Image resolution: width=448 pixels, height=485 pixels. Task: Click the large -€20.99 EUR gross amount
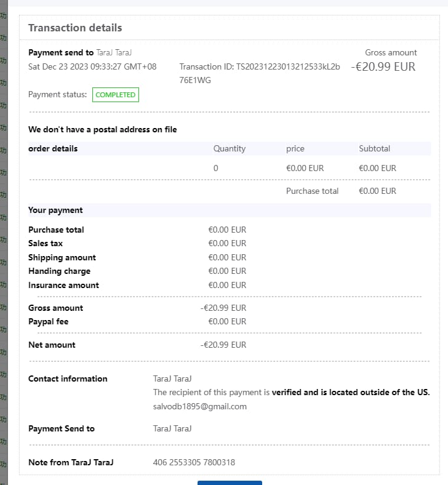383,66
